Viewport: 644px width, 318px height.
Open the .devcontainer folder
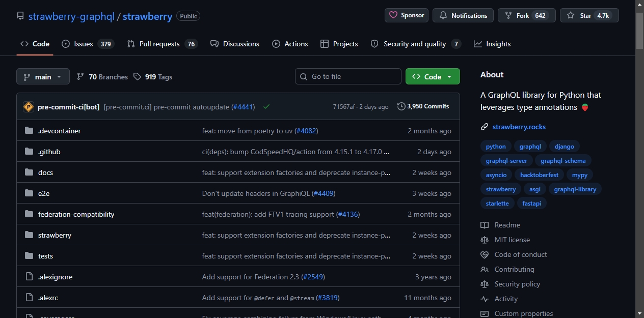click(x=59, y=131)
